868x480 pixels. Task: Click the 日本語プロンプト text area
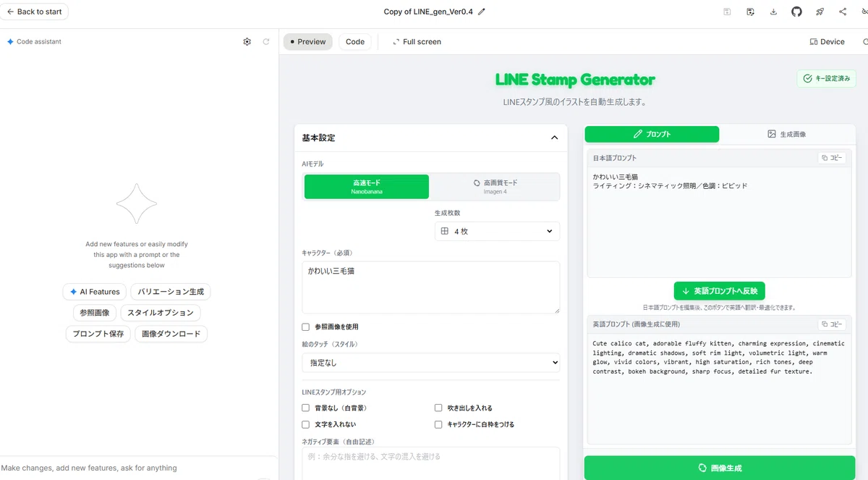pyautogui.click(x=719, y=222)
